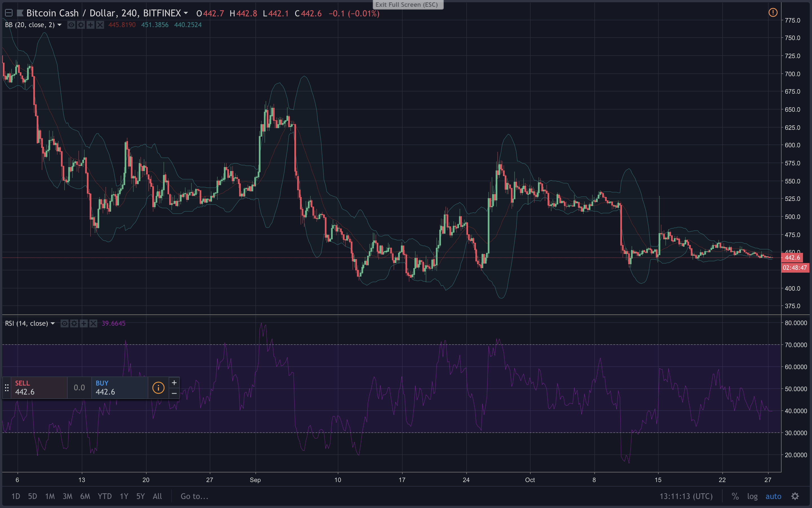
Task: Click the current price label 442.6 on axis
Action: 792,258
